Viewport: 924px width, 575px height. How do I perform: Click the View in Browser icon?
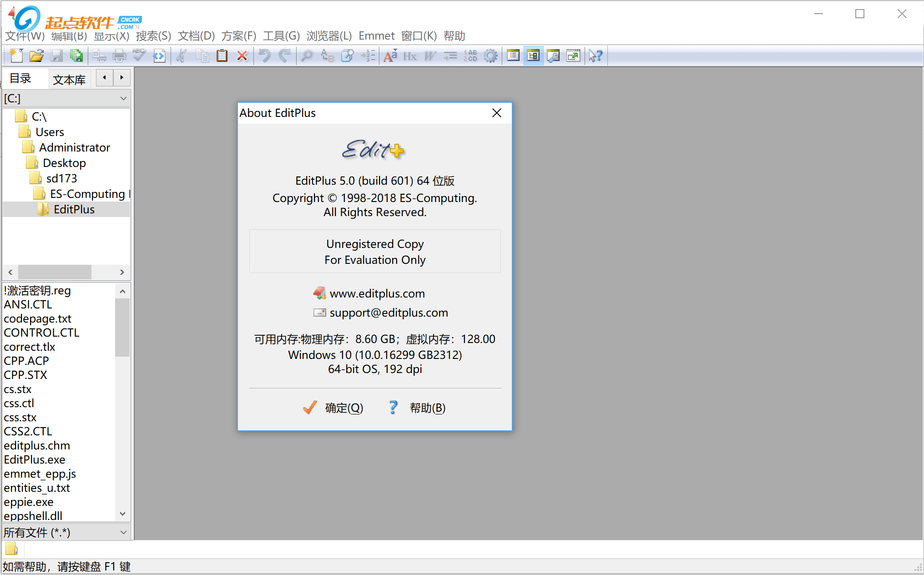click(159, 55)
